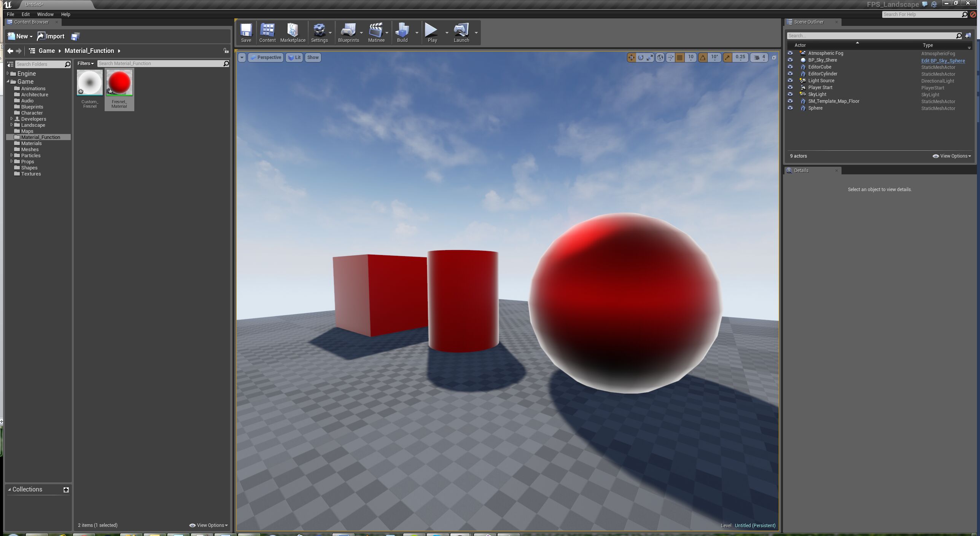Click the Blueprints toolbar icon

click(x=348, y=32)
